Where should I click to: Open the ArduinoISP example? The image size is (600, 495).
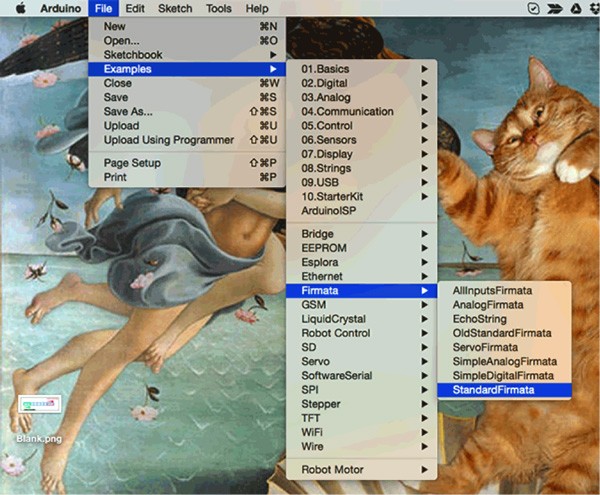[x=362, y=210]
